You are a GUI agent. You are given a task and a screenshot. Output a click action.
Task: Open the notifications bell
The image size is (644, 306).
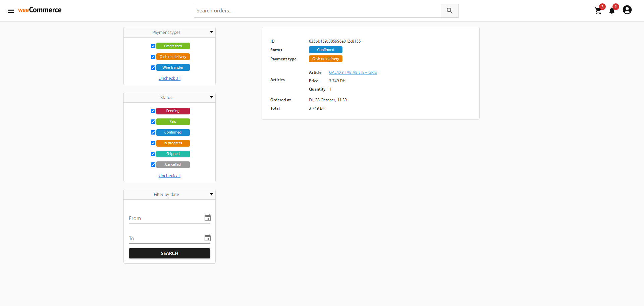pyautogui.click(x=612, y=11)
